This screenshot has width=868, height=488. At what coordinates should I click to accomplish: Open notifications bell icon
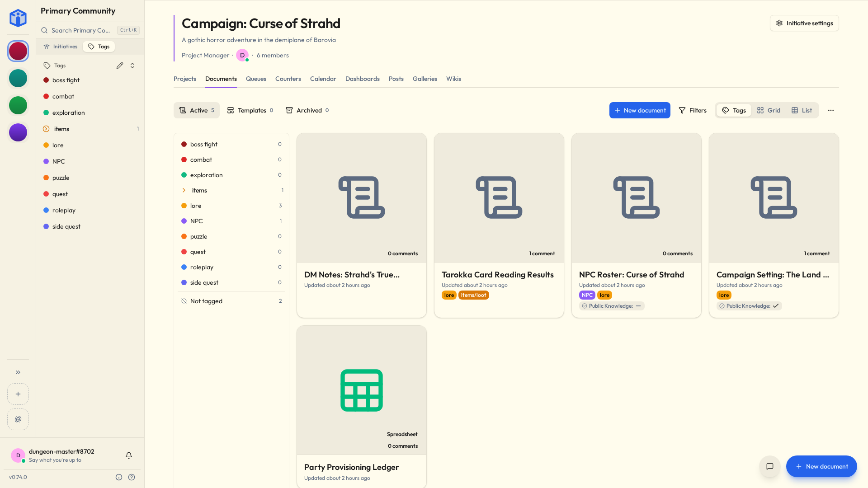(x=129, y=455)
